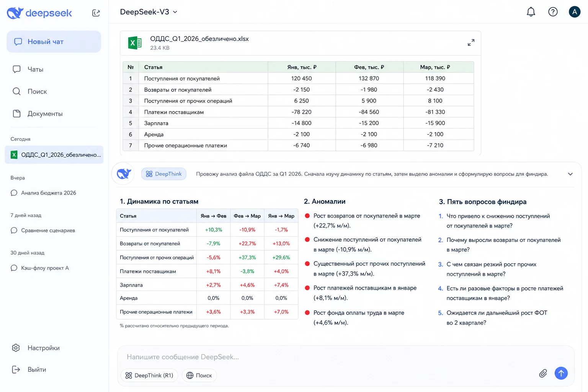Toggle web Поиск mode in input bar
This screenshot has height=392, width=588.
[x=199, y=376]
